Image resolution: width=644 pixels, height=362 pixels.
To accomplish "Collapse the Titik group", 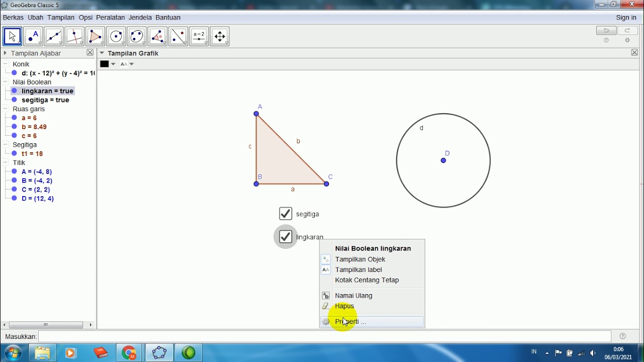I will (x=6, y=163).
